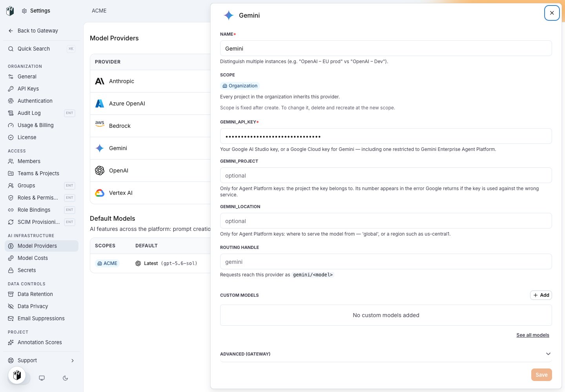Click the Quick Search magnifier icon
The width and height of the screenshot is (565, 392).
(x=11, y=49)
